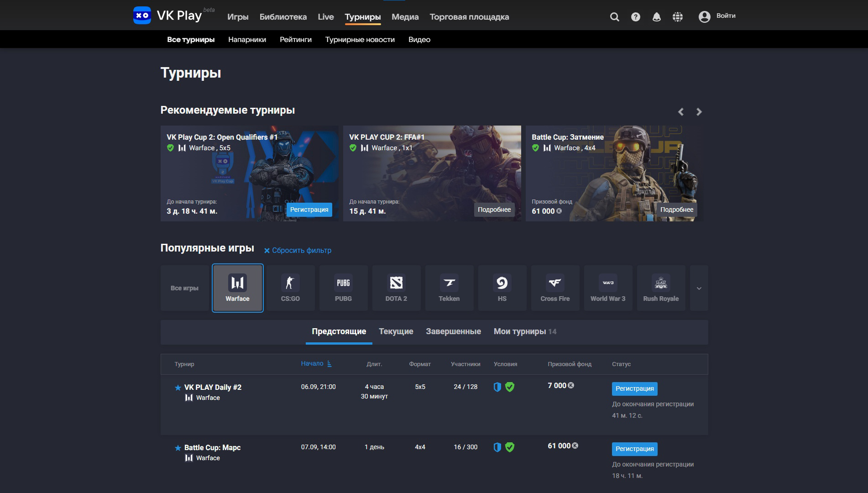Click green verified badge in Battle Cup: Марс row

[x=510, y=447]
